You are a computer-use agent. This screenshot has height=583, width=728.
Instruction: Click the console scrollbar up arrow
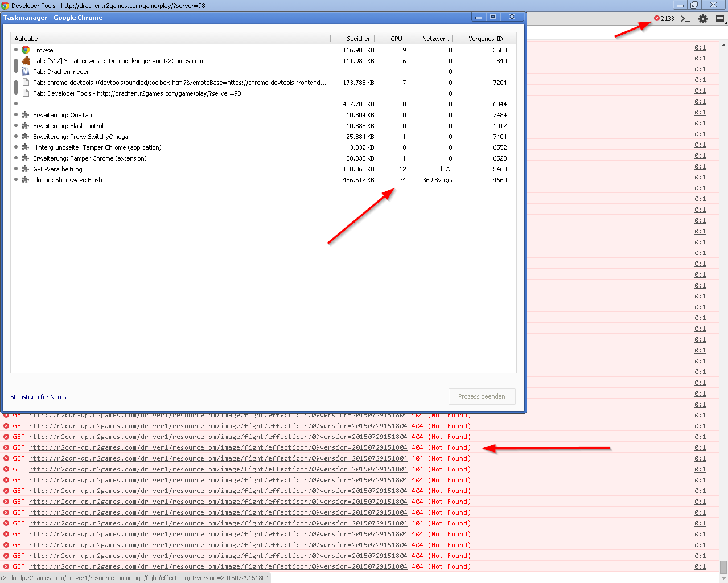pyautogui.click(x=723, y=44)
